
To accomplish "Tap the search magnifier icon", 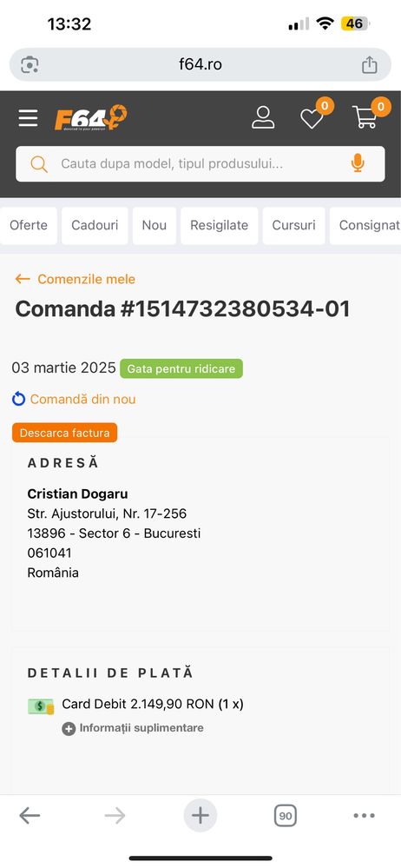I will click(39, 164).
